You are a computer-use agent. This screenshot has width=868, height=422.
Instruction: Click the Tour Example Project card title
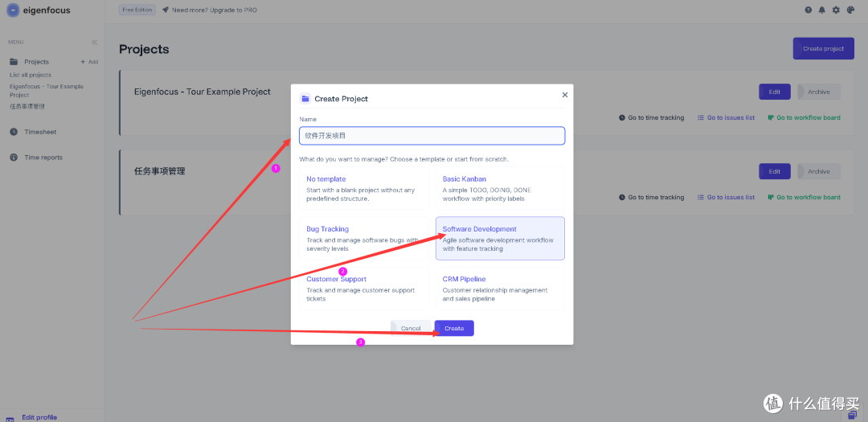[202, 92]
